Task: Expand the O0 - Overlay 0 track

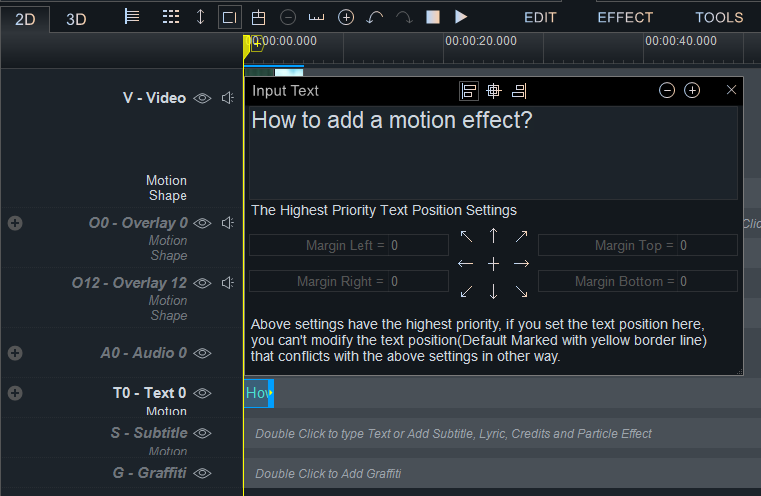Action: coord(15,223)
